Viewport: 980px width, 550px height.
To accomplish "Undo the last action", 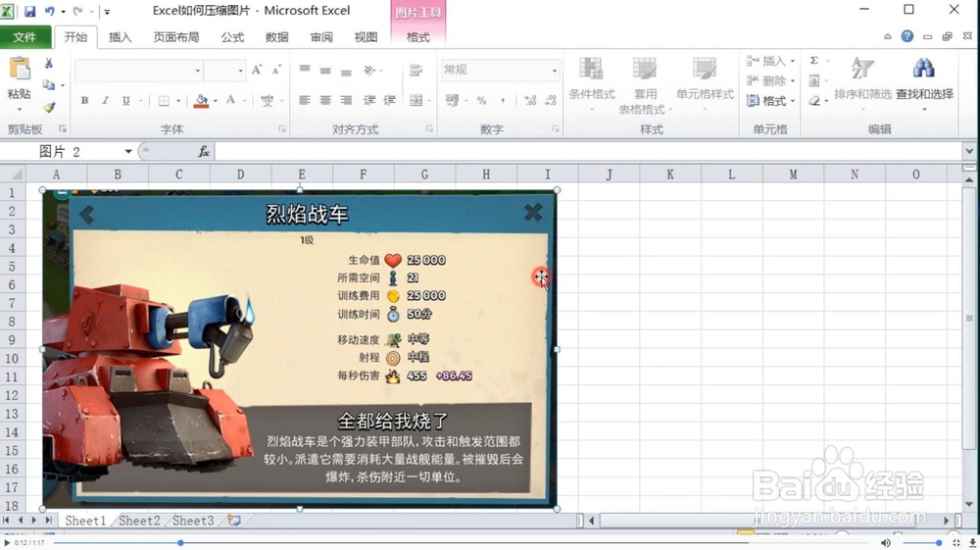I will click(x=50, y=11).
